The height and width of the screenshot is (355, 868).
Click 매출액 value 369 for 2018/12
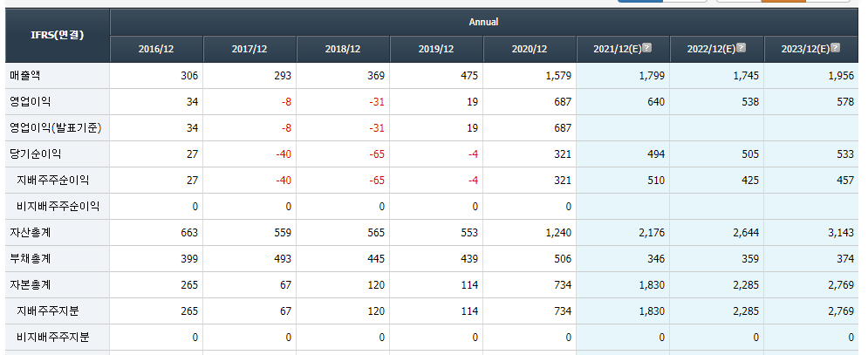376,76
